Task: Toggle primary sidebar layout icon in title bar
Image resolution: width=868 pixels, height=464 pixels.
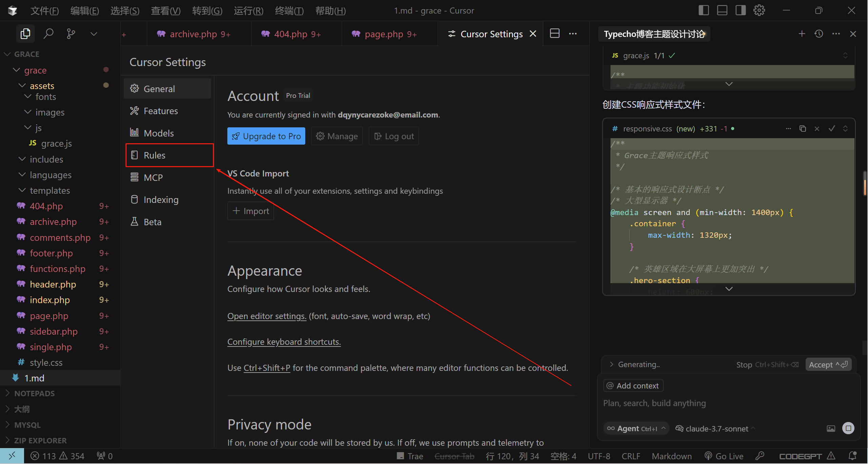Action: 704,10
